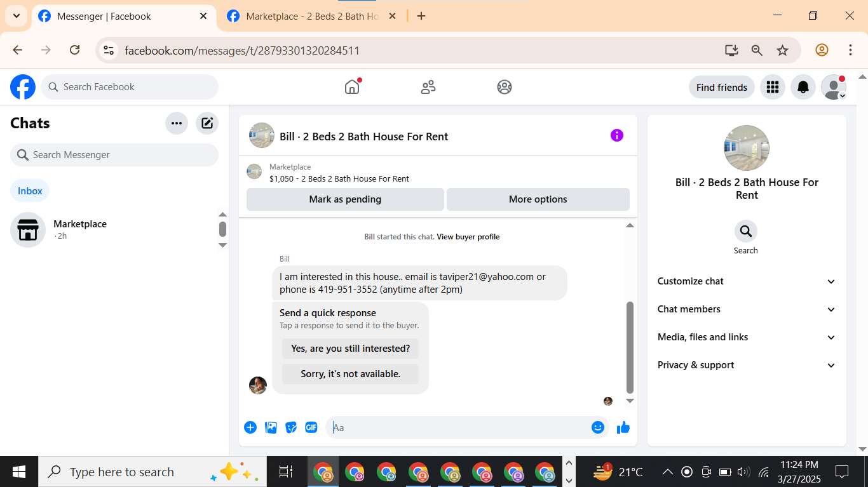The width and height of the screenshot is (868, 487).
Task: Open a new browser tab
Action: coord(421,16)
